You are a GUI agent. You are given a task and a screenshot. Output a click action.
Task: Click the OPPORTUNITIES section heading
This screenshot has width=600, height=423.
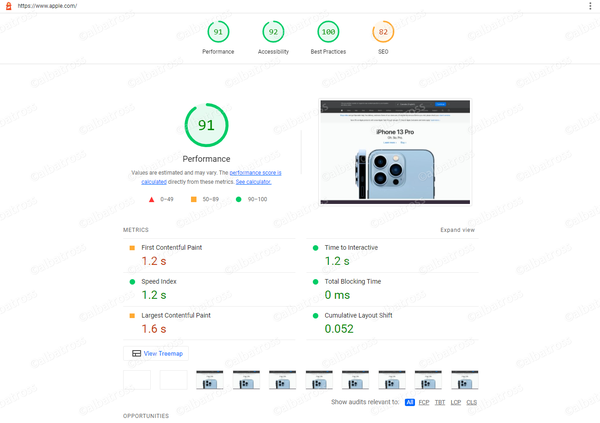pos(146,416)
